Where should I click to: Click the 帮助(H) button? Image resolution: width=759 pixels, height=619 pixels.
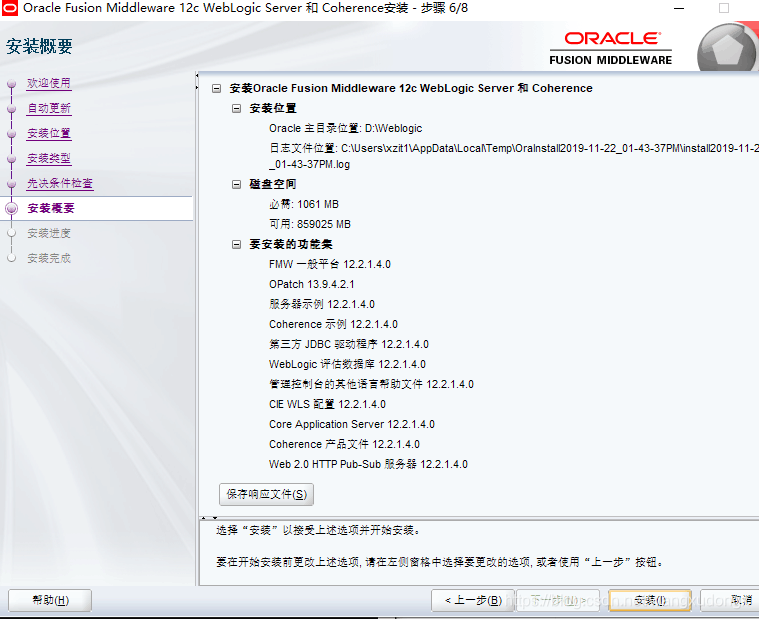click(x=50, y=601)
